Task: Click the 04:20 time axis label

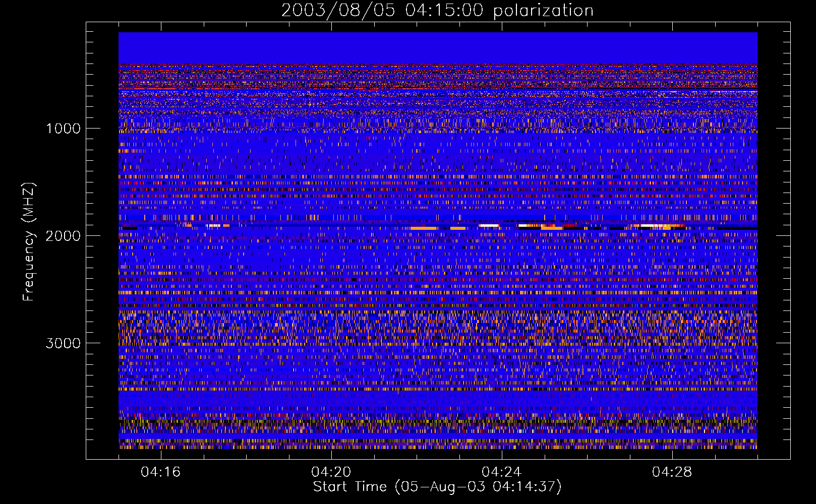Action: (331, 472)
